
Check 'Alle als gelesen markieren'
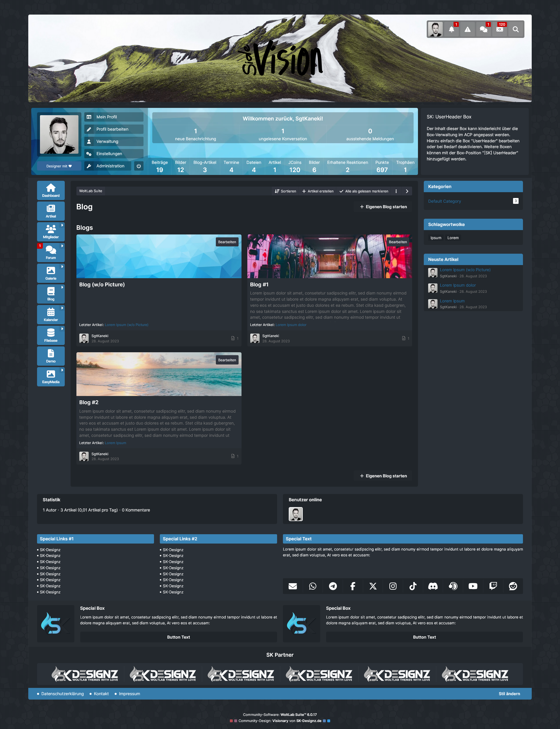[x=364, y=191]
